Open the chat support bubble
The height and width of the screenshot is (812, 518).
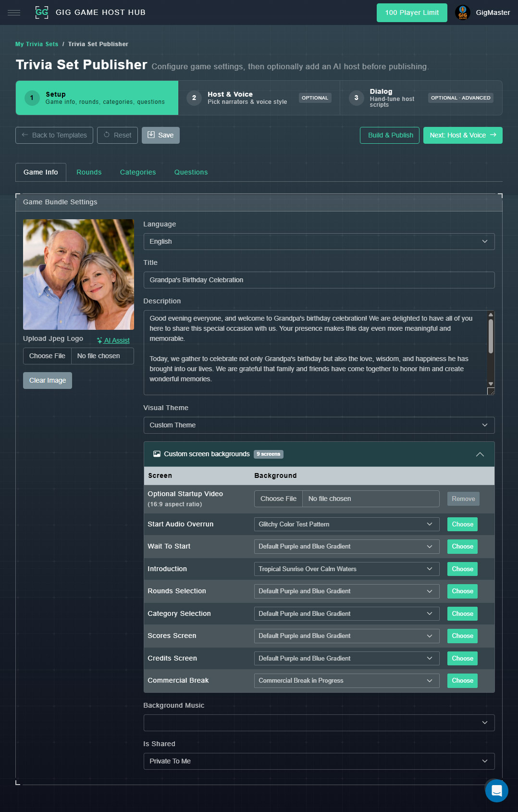(x=496, y=790)
